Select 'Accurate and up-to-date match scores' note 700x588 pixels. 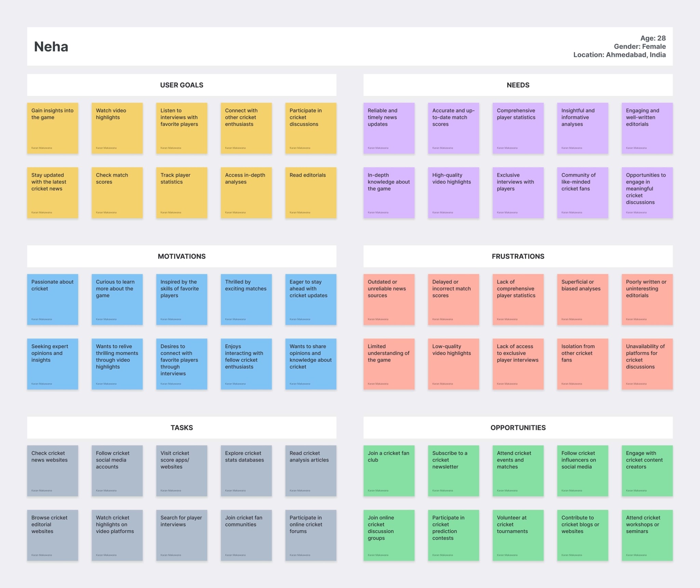[454, 128]
